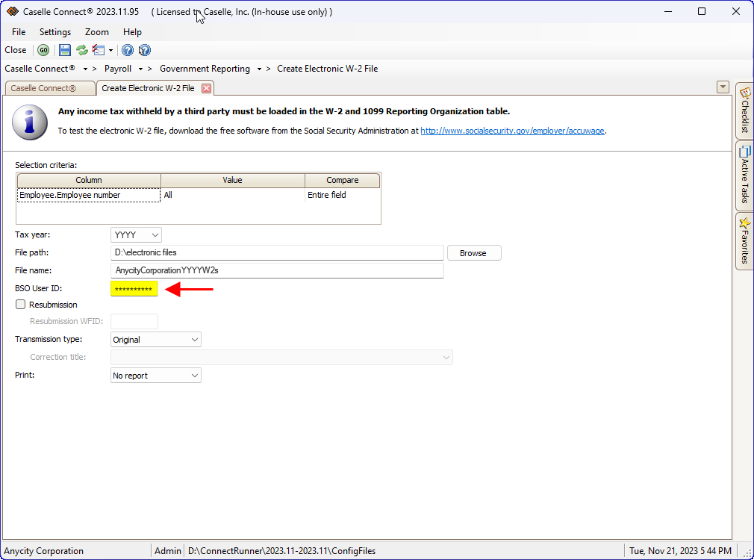Click the edit options toolbar icon

coord(99,50)
